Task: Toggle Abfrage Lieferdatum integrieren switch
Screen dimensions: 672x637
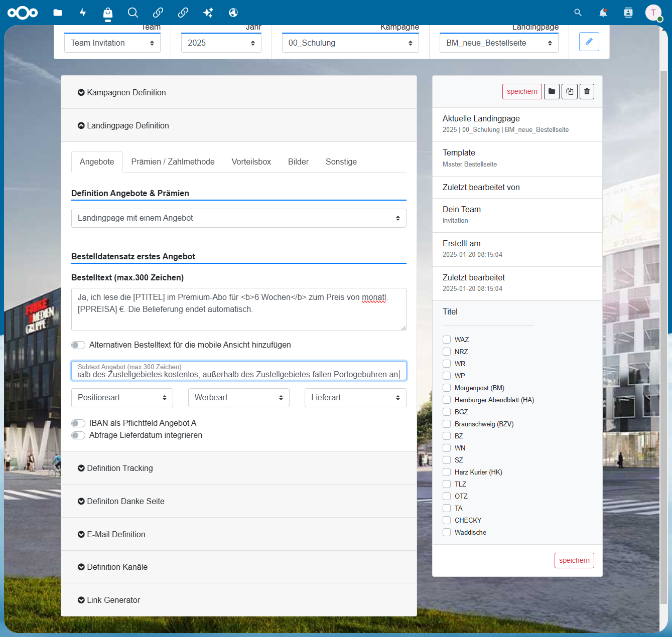Action: pos(78,435)
